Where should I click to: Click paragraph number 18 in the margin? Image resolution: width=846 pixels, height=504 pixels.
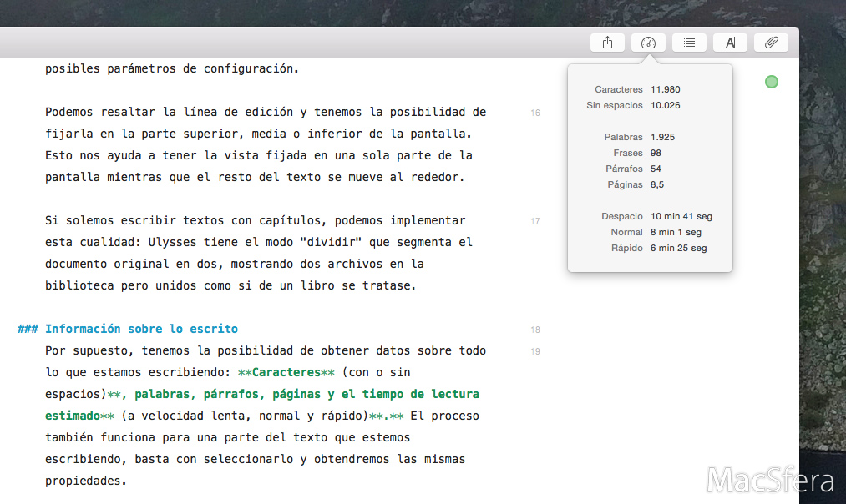pyautogui.click(x=535, y=330)
